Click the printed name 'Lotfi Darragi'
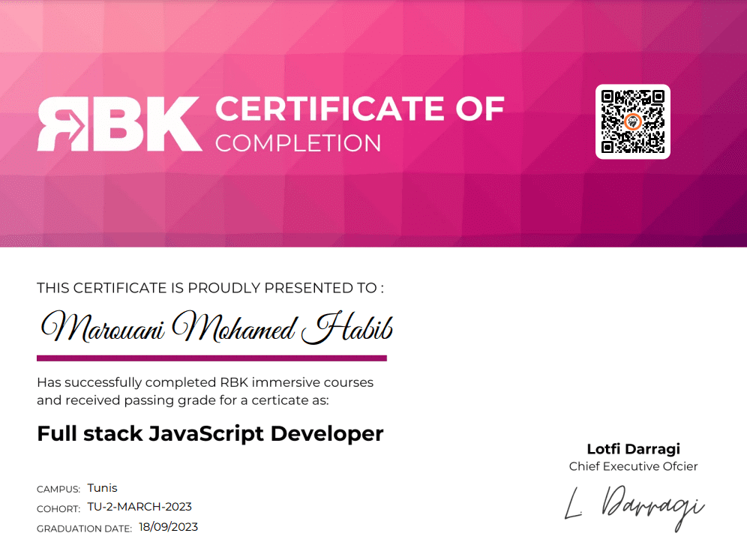 click(x=634, y=449)
